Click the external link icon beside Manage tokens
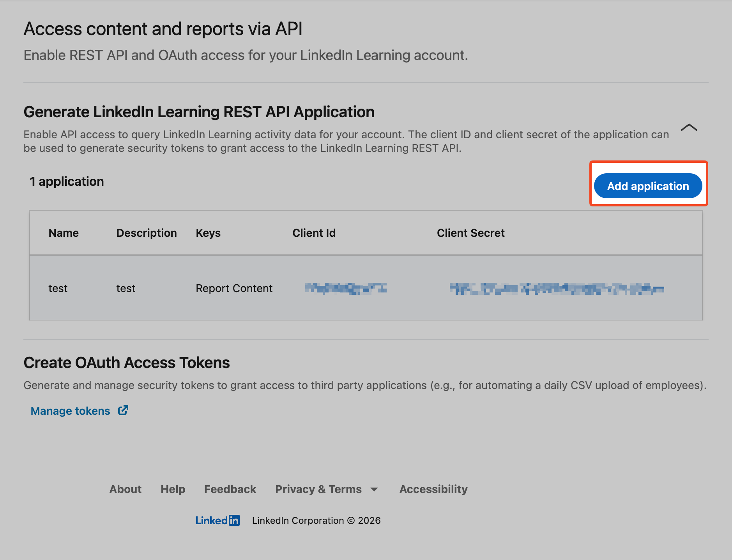Image resolution: width=732 pixels, height=560 pixels. [x=123, y=410]
